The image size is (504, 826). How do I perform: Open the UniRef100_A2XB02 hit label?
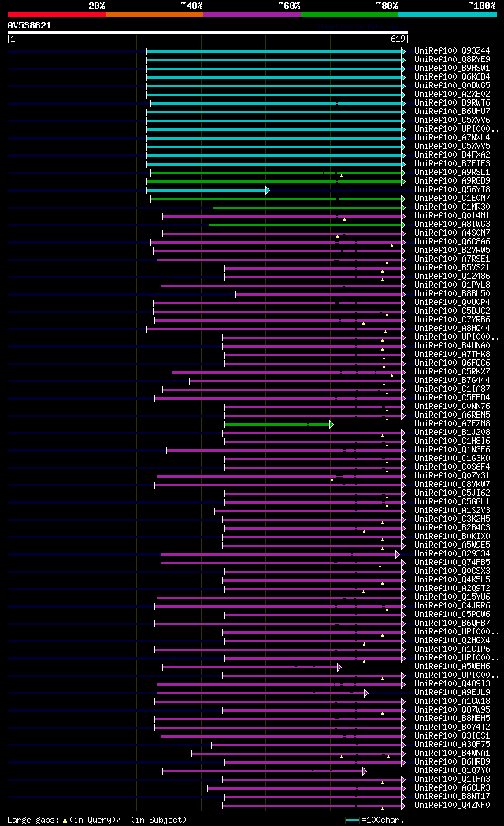coord(452,95)
